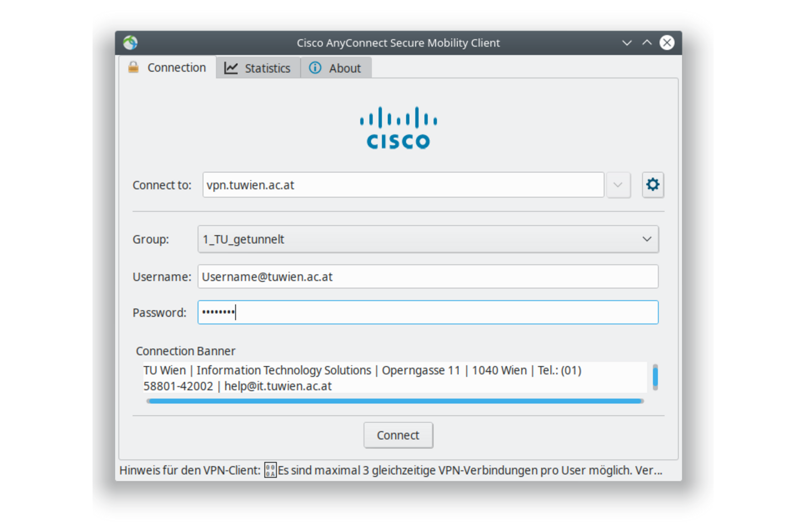Click the info icon on About tab

[x=315, y=68]
